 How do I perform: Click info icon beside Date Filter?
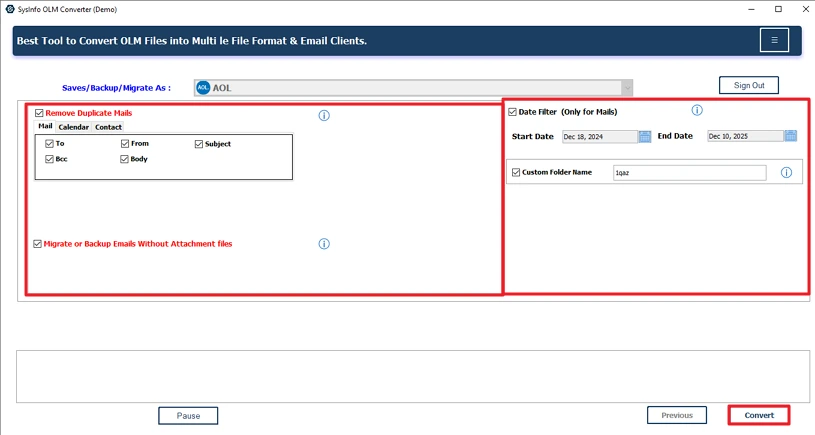click(x=697, y=110)
